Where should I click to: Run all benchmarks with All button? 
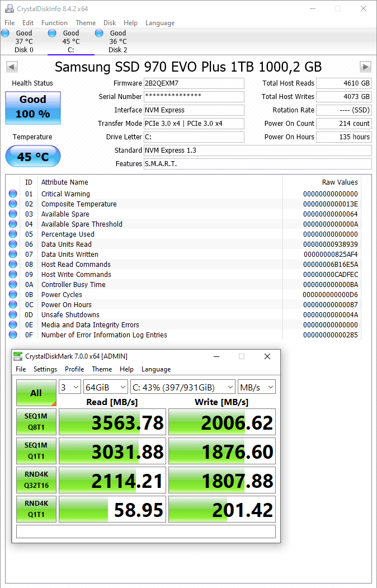pyautogui.click(x=36, y=393)
